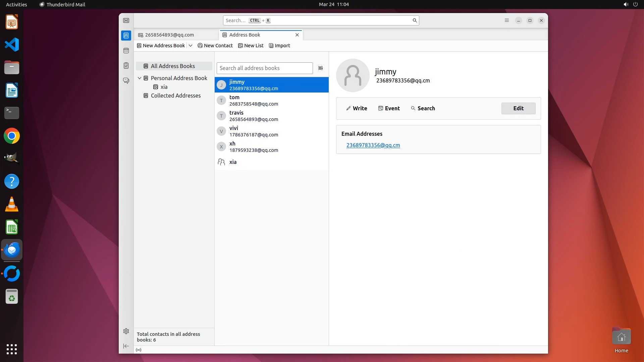Click Write button for jimmy

tap(357, 108)
